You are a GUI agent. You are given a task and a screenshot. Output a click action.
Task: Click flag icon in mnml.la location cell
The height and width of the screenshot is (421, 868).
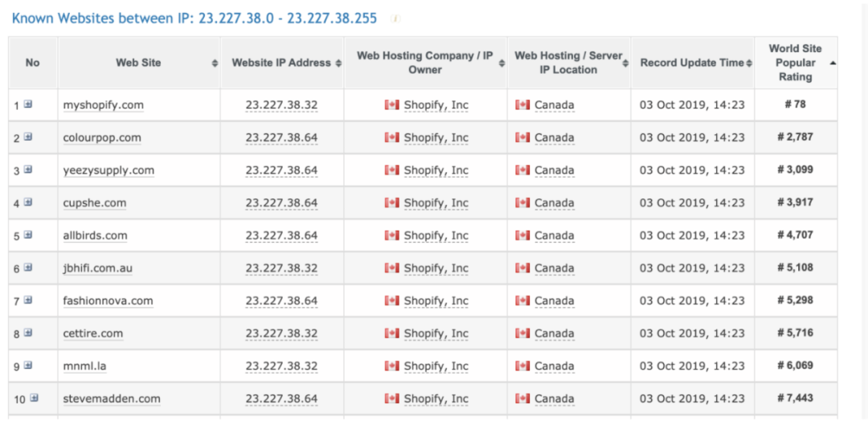click(522, 366)
